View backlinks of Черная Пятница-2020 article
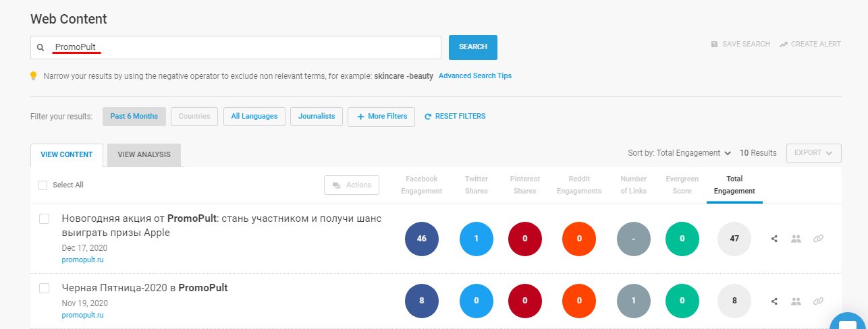The image size is (868, 329). pyautogui.click(x=818, y=301)
